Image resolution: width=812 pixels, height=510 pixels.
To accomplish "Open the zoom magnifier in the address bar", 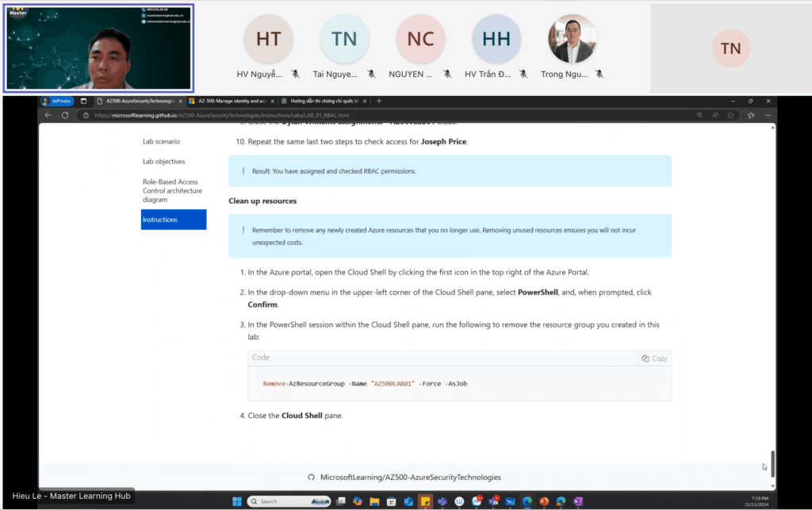I will 699,116.
